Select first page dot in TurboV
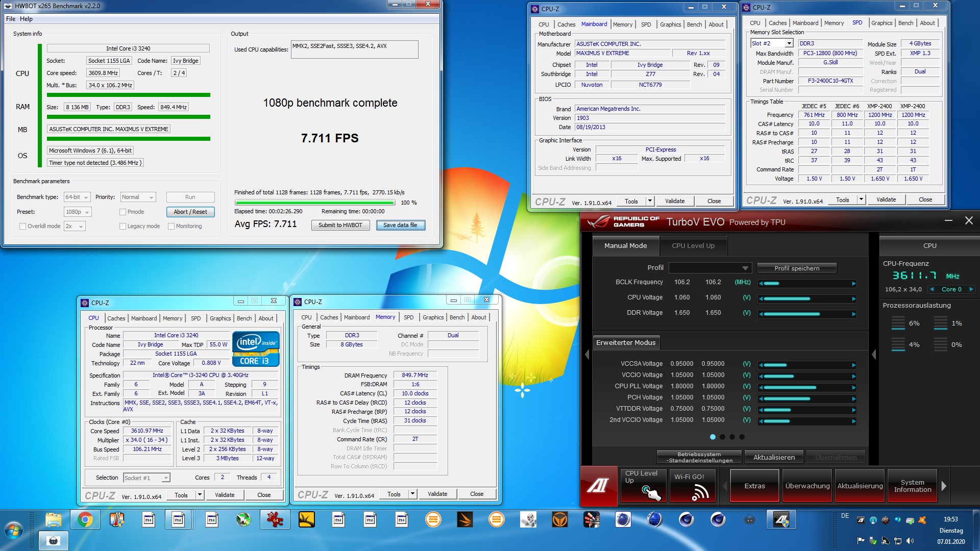Image resolution: width=980 pixels, height=551 pixels. click(x=713, y=437)
